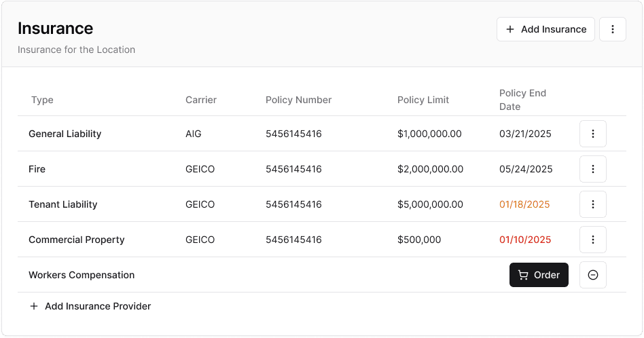Click the minus circle icon for Workers Compensation
The width and height of the screenshot is (644, 338).
click(x=592, y=275)
